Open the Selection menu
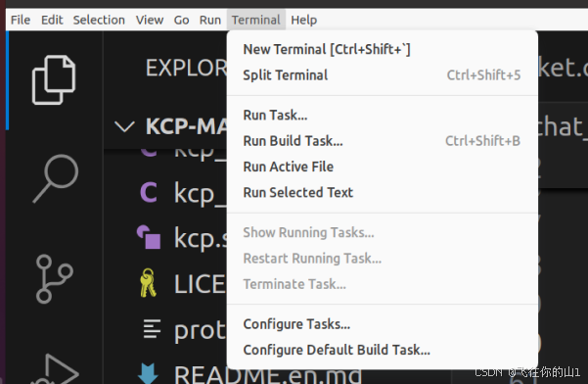Viewport: 588px width, 384px height. tap(99, 20)
